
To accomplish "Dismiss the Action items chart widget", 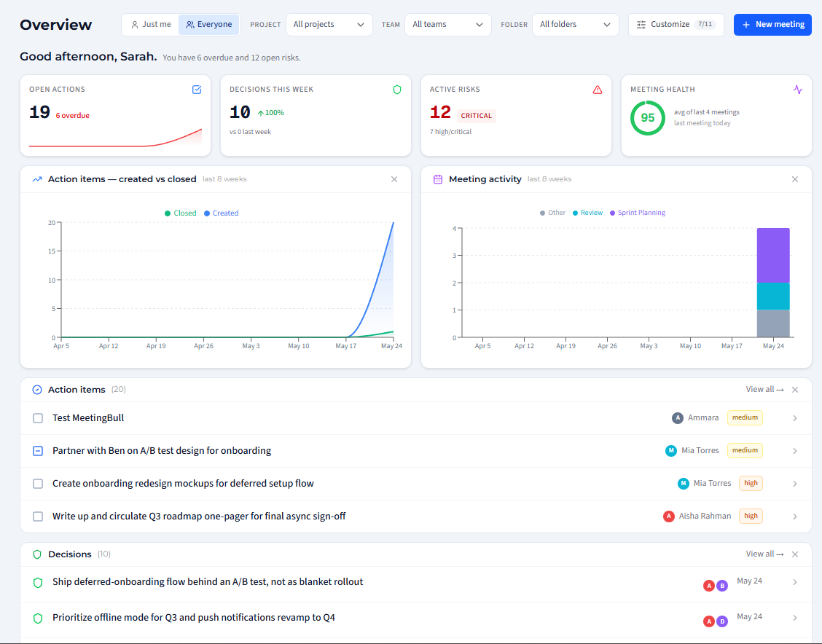I will coord(394,179).
